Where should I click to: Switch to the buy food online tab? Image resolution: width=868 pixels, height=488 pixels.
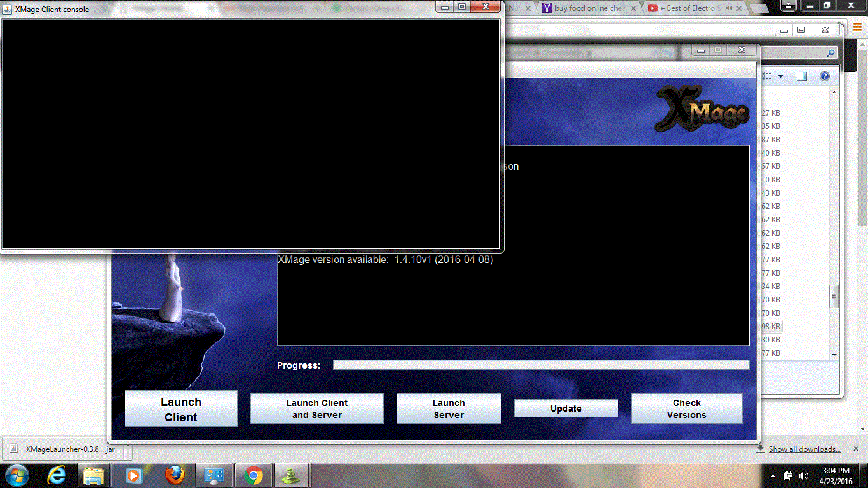pyautogui.click(x=588, y=8)
